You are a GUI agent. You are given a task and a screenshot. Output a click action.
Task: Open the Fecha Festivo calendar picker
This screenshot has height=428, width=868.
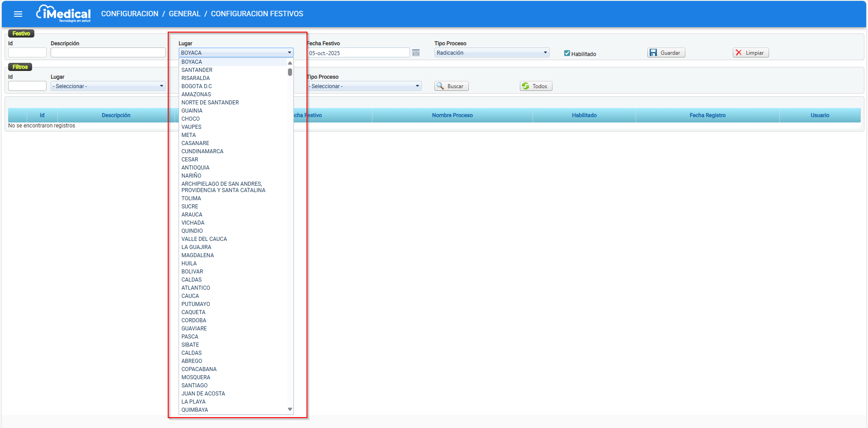coord(416,53)
